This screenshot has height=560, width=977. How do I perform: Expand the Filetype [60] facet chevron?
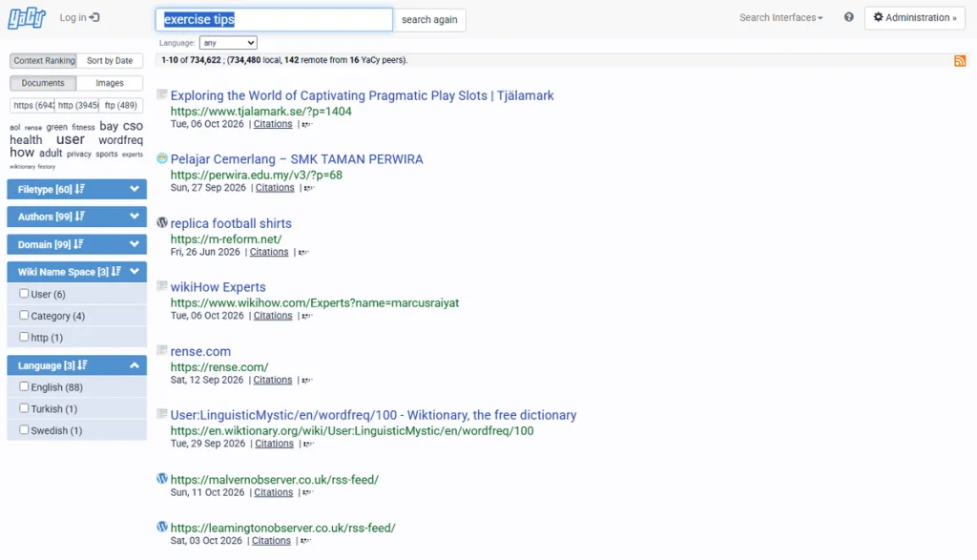(134, 189)
